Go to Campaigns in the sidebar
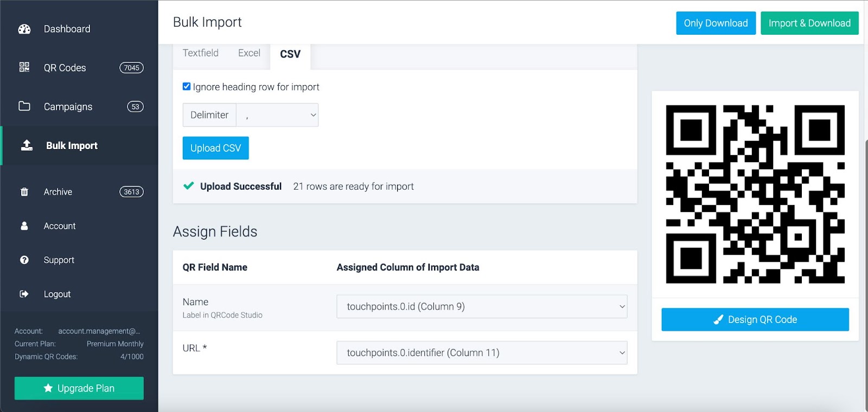This screenshot has height=412, width=868. (x=68, y=107)
